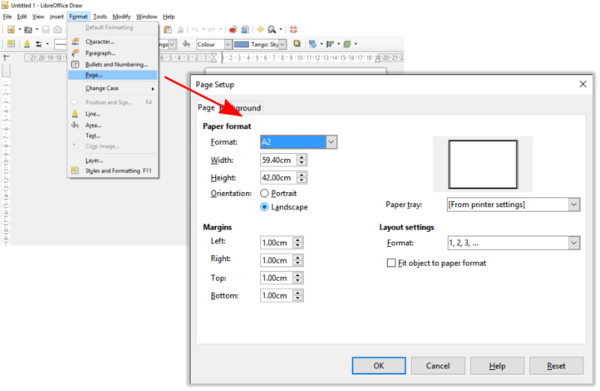Click the Paste clipboard icon in toolbar
Viewport: 600px width, 391px height.
(x=168, y=29)
